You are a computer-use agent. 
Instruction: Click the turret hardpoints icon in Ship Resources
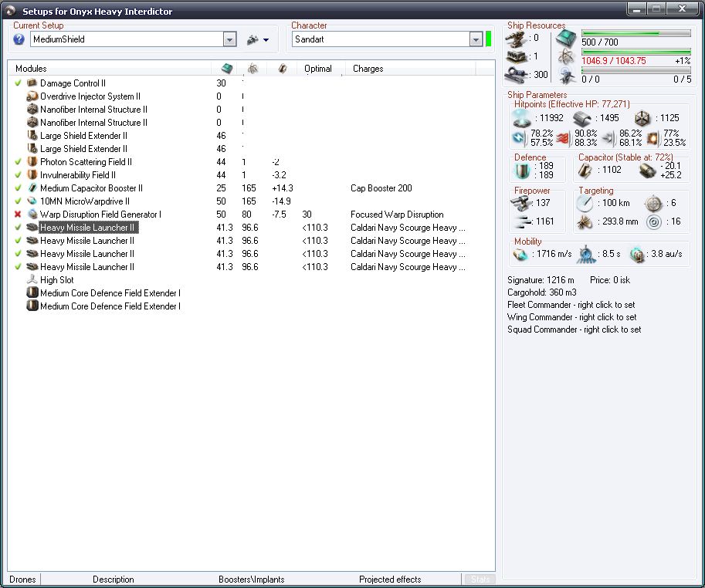515,38
